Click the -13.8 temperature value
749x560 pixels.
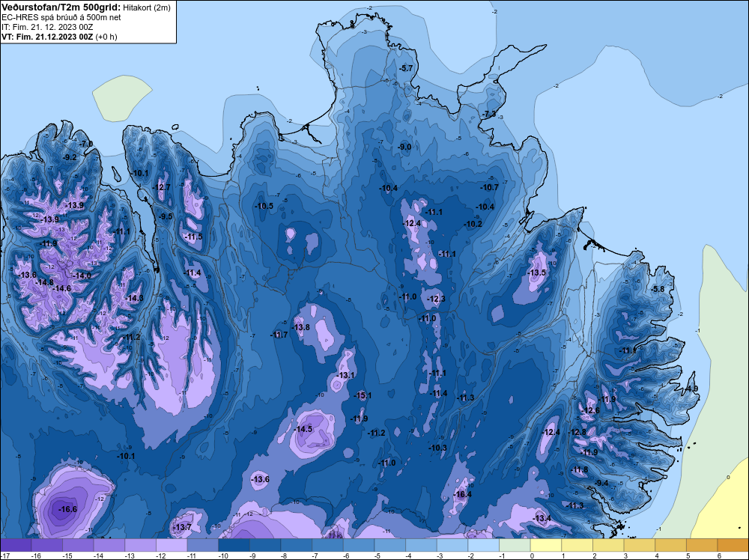301,327
